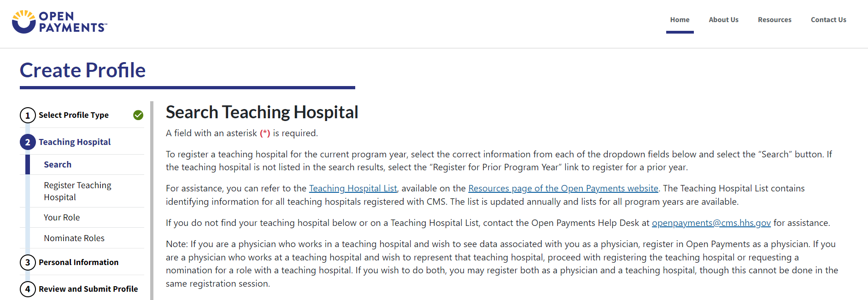The width and height of the screenshot is (868, 300).
Task: Go to About Us page
Action: pos(723,20)
